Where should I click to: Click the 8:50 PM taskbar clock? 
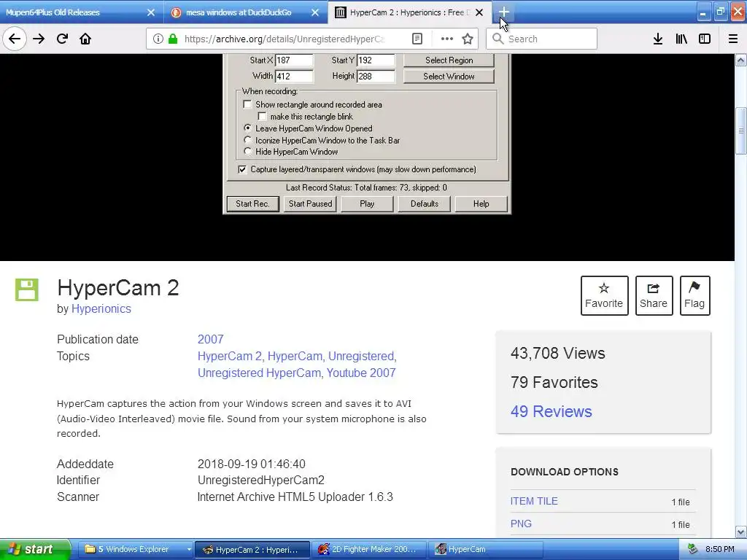720,549
